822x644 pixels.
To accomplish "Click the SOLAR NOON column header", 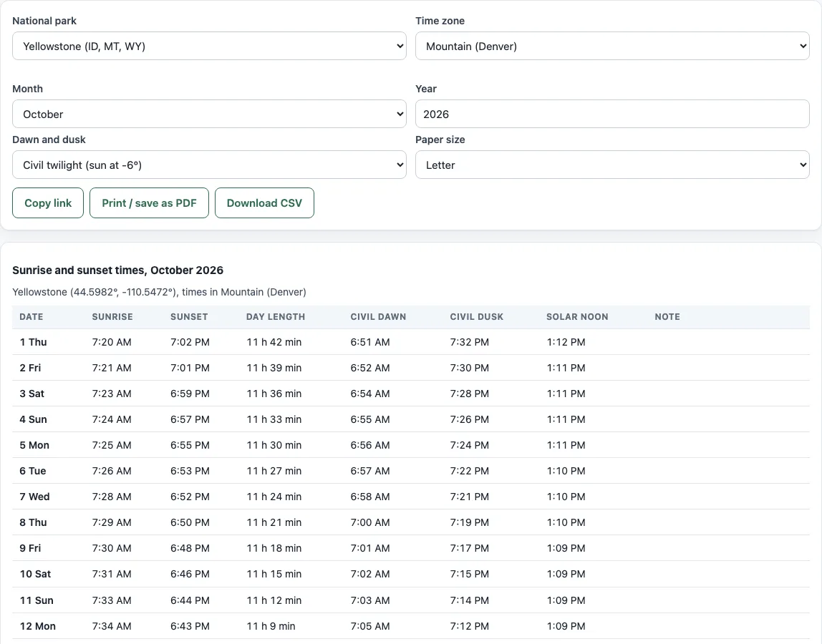I will [577, 317].
